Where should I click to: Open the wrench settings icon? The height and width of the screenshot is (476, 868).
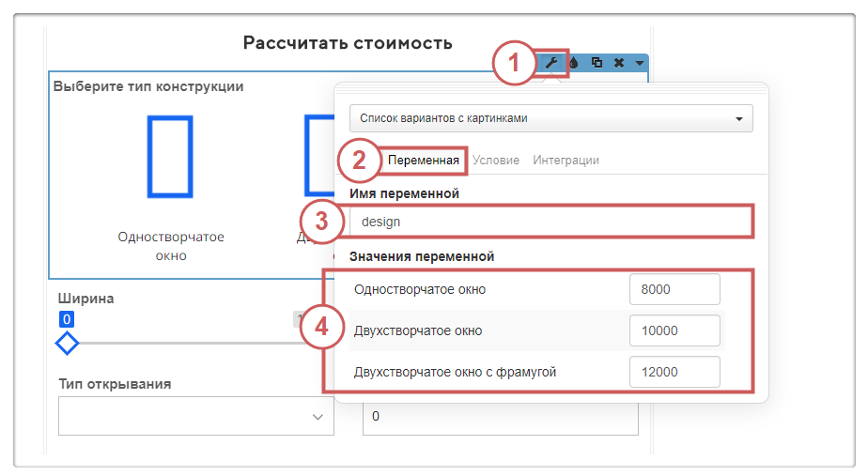(551, 63)
